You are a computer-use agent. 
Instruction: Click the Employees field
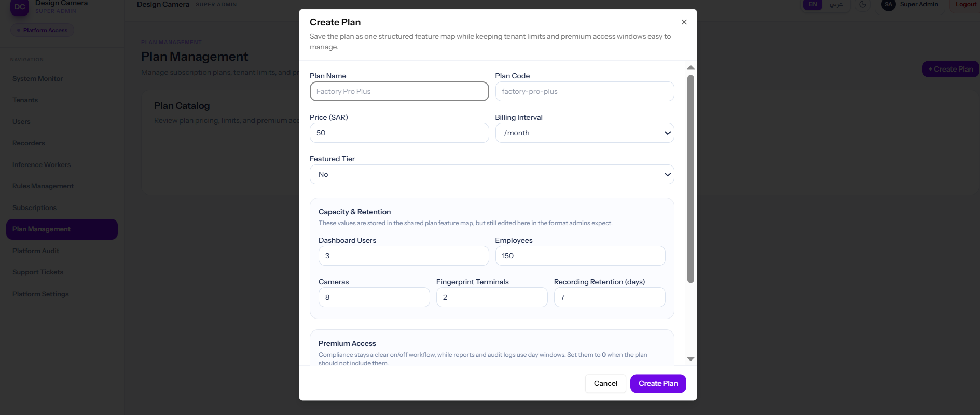coord(580,256)
